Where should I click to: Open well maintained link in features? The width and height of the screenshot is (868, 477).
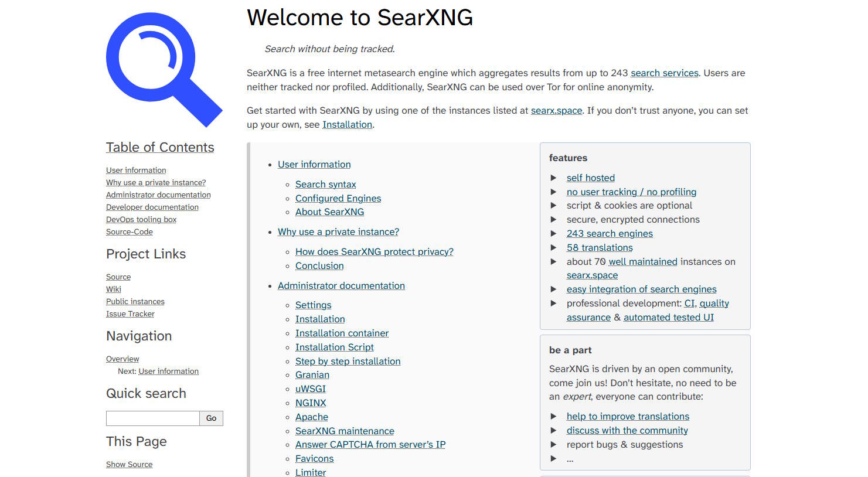click(643, 262)
